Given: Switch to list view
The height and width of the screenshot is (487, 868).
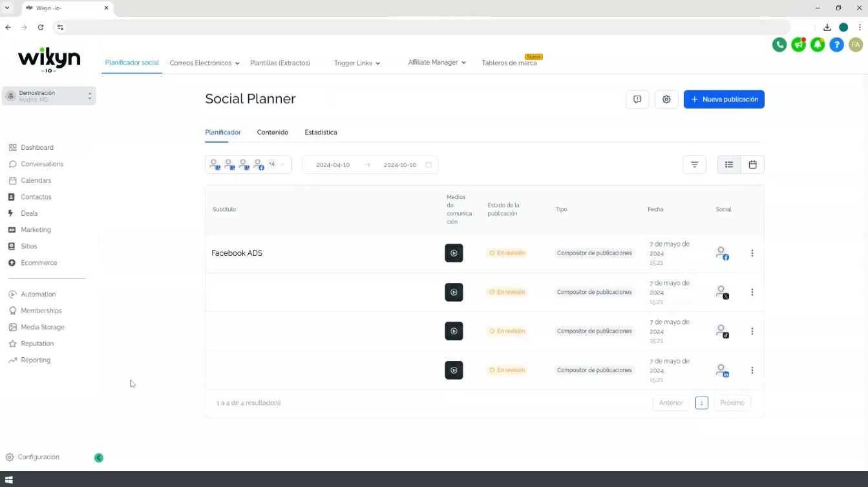Looking at the screenshot, I should (x=729, y=165).
